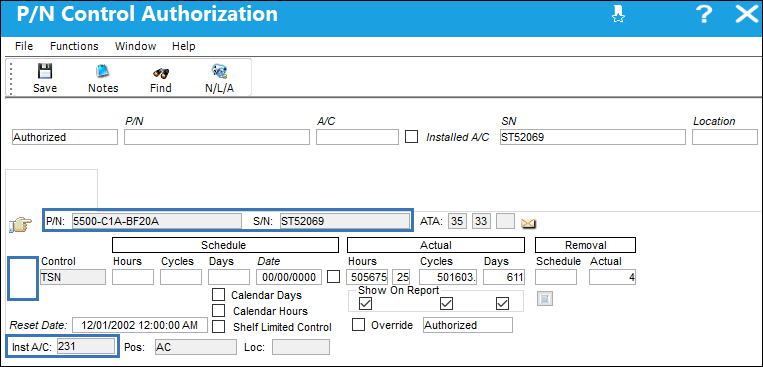Open Notes from the toolbar
Viewport: 763px width, 367px height.
(x=103, y=72)
